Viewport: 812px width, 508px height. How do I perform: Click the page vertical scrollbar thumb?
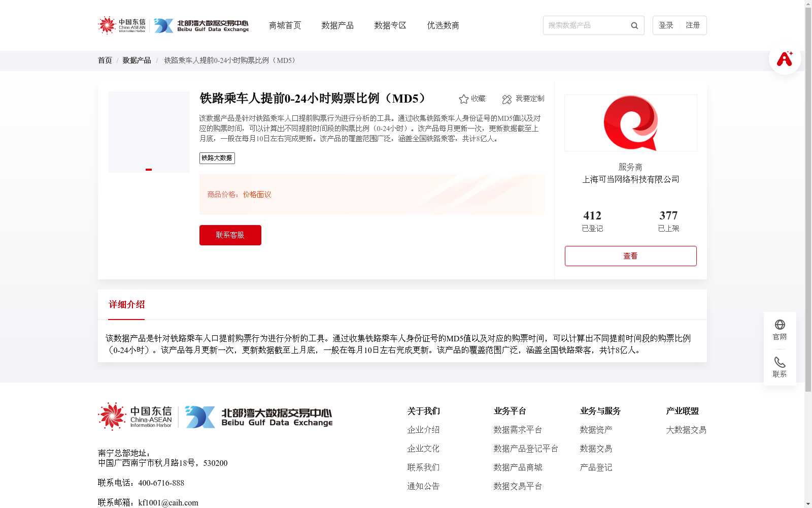[808, 200]
